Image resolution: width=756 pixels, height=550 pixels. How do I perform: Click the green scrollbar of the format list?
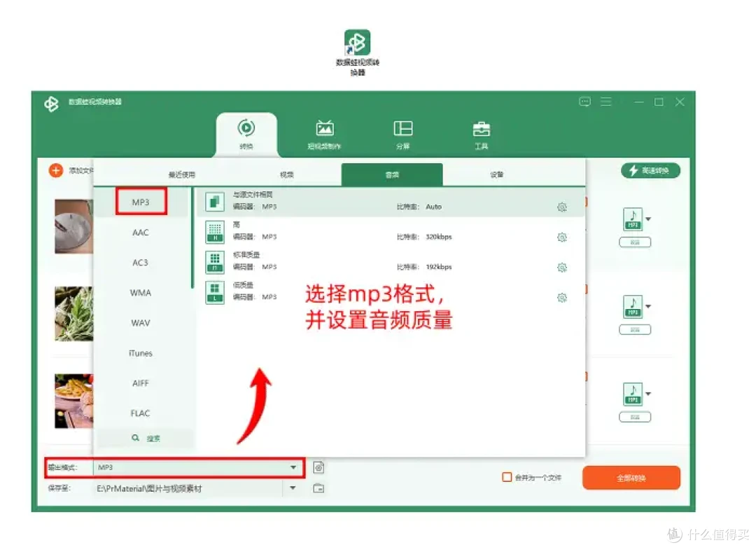(x=192, y=238)
